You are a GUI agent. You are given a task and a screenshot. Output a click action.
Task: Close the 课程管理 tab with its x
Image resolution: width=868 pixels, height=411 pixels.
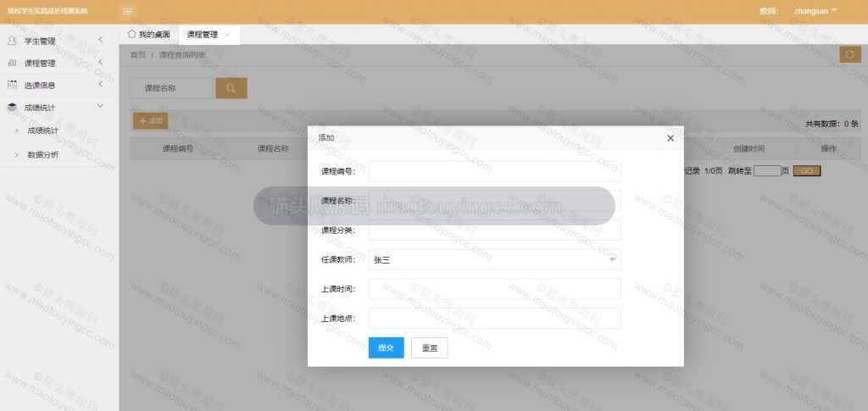(x=227, y=34)
